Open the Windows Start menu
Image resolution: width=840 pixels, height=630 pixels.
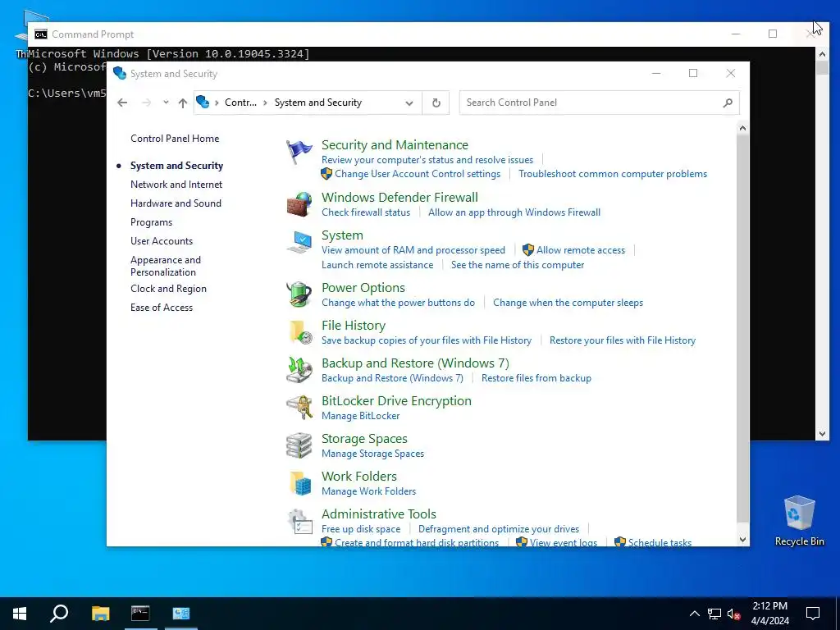(x=20, y=613)
